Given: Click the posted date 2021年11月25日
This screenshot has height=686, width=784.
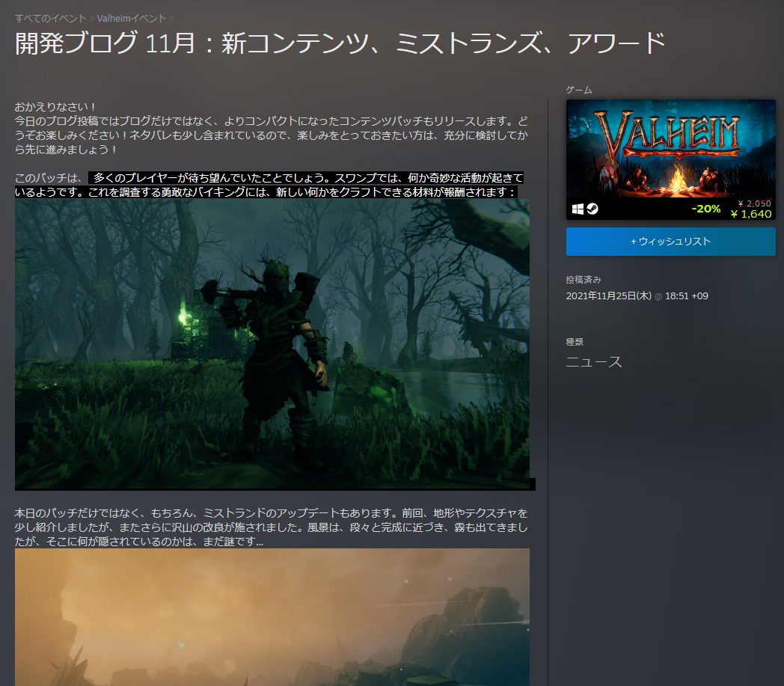Looking at the screenshot, I should coord(609,296).
